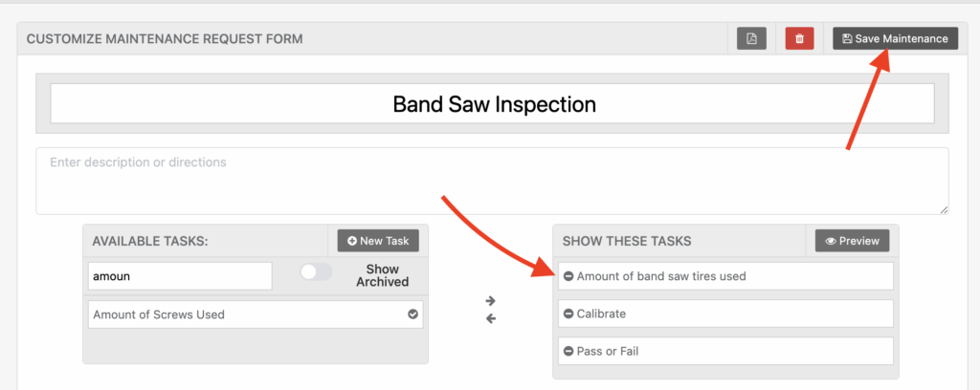Click check icon on Amount of Screws Used
Screen dimensions: 980x390
(x=412, y=314)
